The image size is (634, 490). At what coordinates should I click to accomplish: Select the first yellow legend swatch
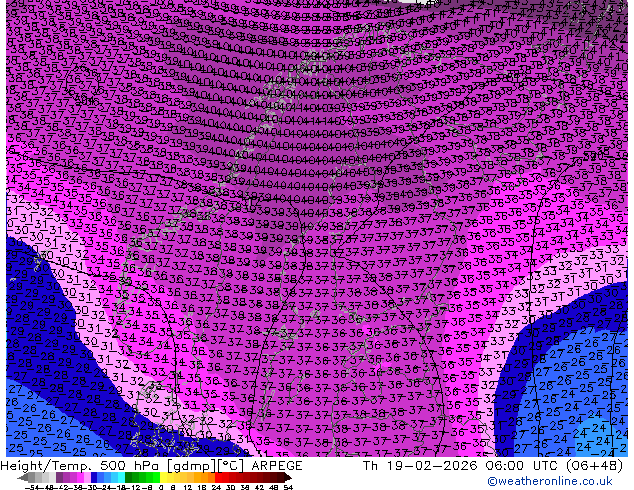[x=163, y=477]
